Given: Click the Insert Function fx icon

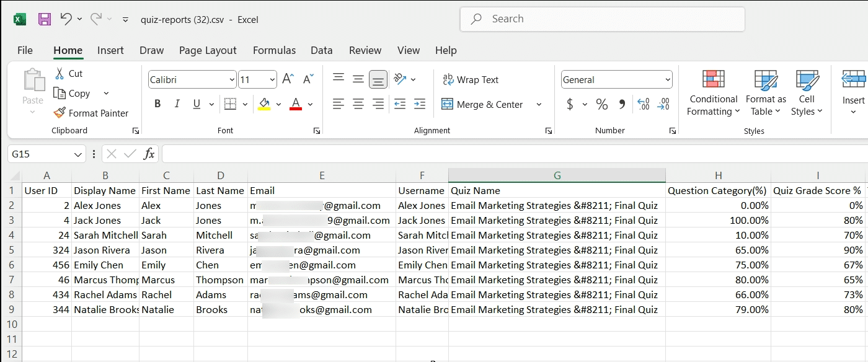Looking at the screenshot, I should pyautogui.click(x=149, y=154).
